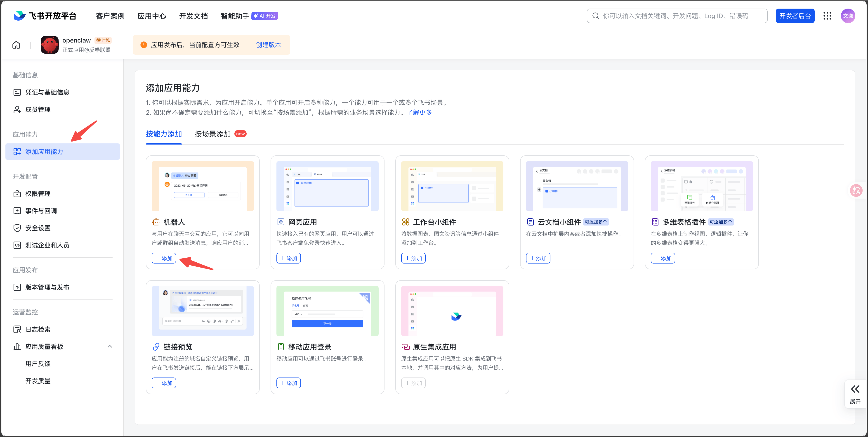Click the 多维表格插件 preview thumbnail

[702, 186]
